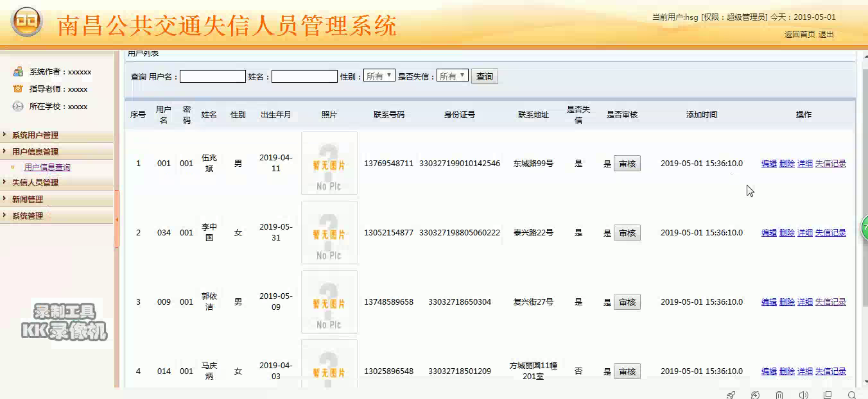Click 失信记录 link for user 001 伍兆斌

tap(831, 164)
